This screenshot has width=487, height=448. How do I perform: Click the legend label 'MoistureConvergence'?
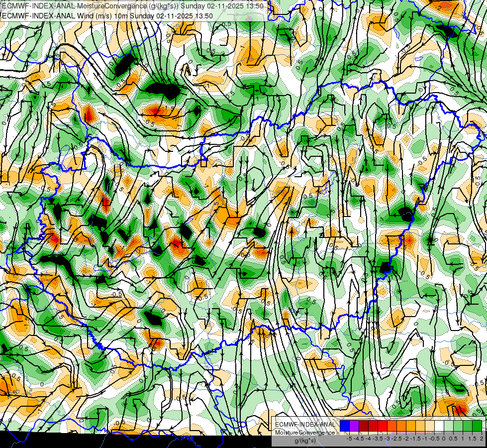coord(305,433)
